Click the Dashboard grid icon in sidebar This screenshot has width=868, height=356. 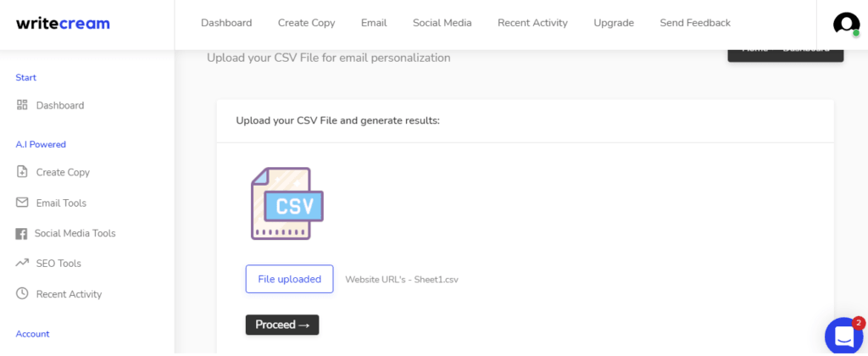(22, 104)
